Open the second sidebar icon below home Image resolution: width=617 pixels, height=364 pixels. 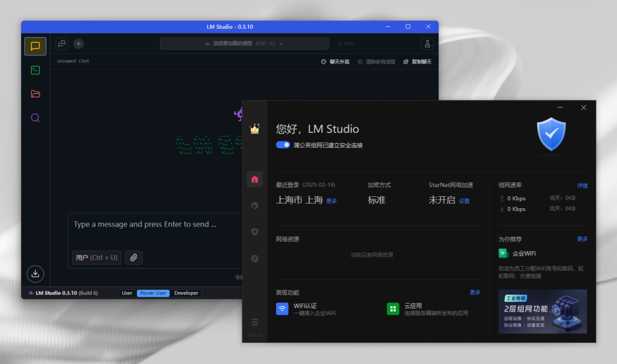point(255,205)
